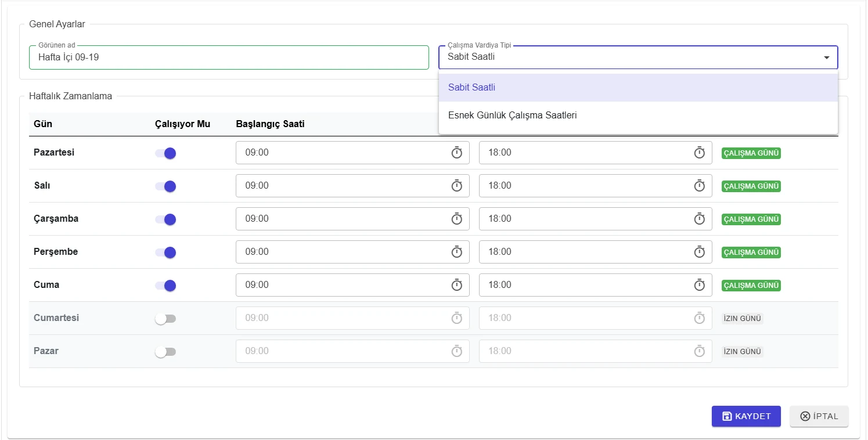Choose Esnek Günlük Çalışma Saatleri option
The height and width of the screenshot is (440, 868).
point(638,116)
